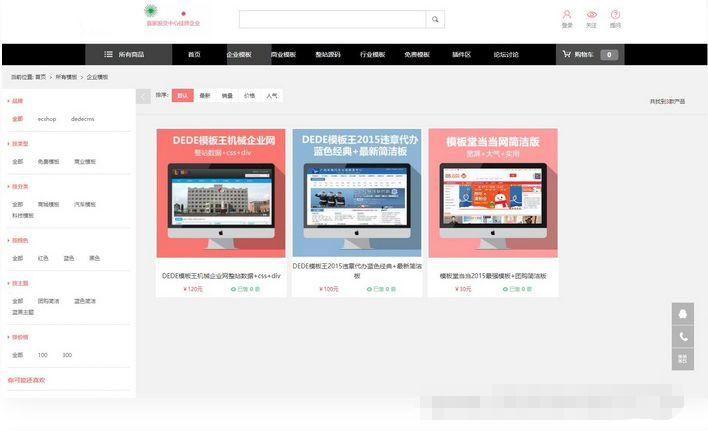The width and height of the screenshot is (708, 431).
Task: Click the ￥120元 price text
Action: [x=193, y=289]
